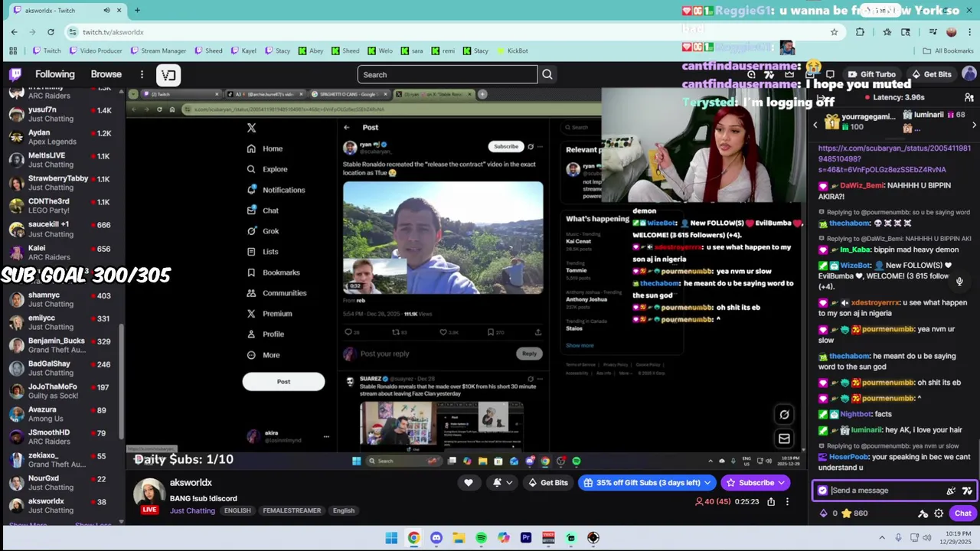Reload the page with browser refresh
The image size is (980, 551).
pyautogui.click(x=51, y=31)
